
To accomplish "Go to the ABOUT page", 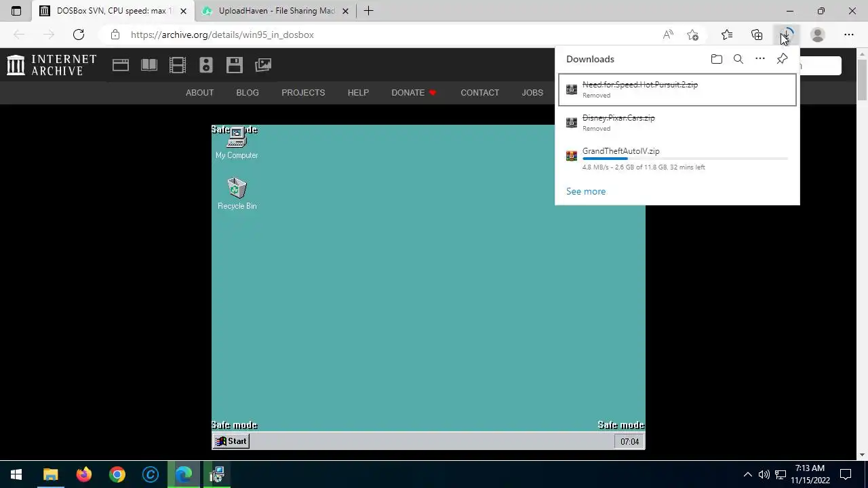I will pyautogui.click(x=199, y=93).
